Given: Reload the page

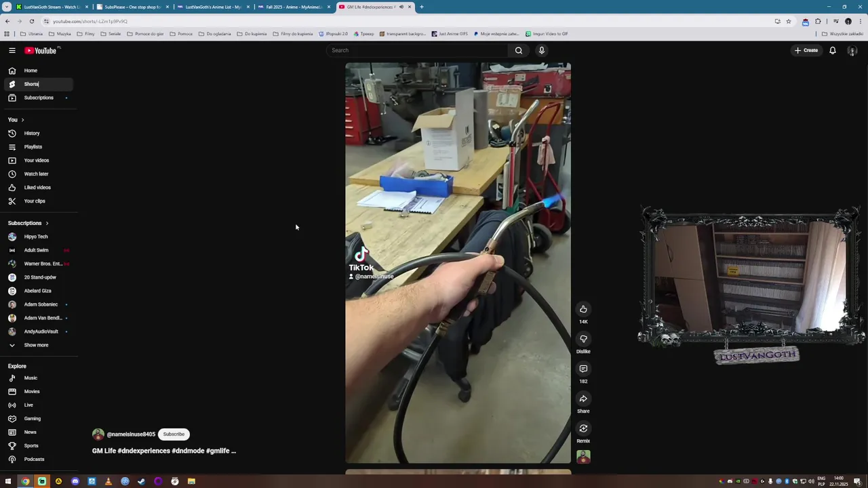Looking at the screenshot, I should [x=32, y=21].
